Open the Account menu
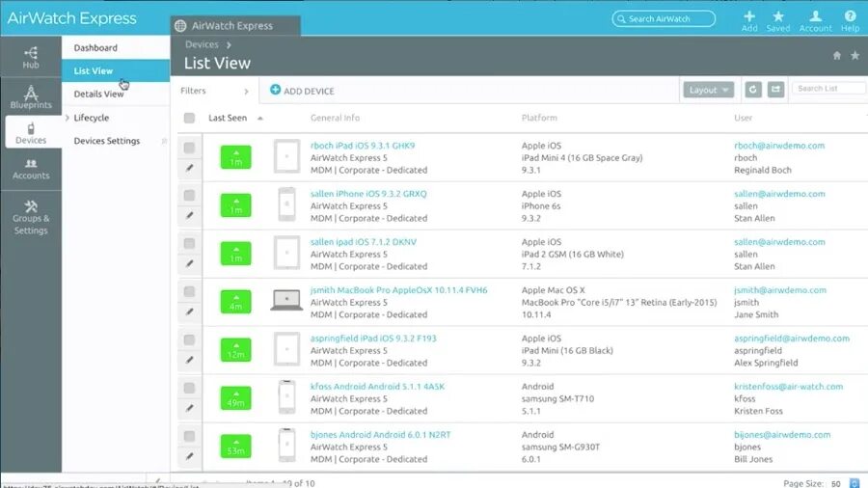This screenshot has width=868, height=488. (x=815, y=20)
